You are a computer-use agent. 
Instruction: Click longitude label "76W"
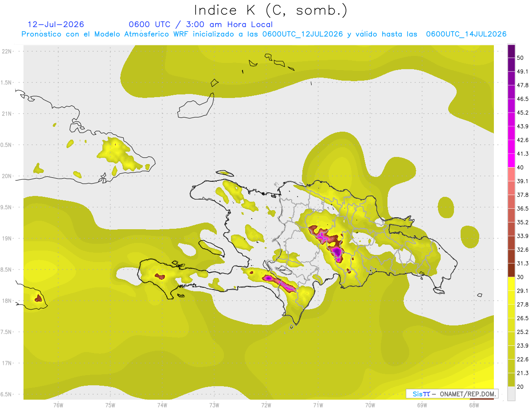pos(58,405)
